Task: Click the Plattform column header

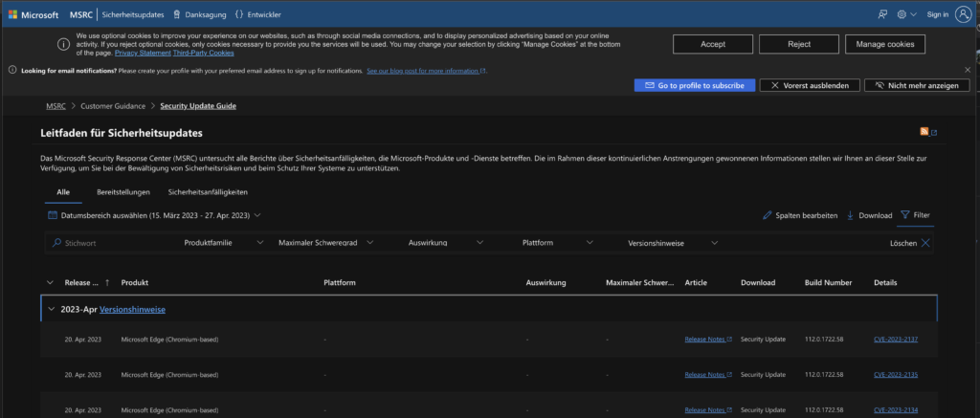Action: click(x=340, y=282)
